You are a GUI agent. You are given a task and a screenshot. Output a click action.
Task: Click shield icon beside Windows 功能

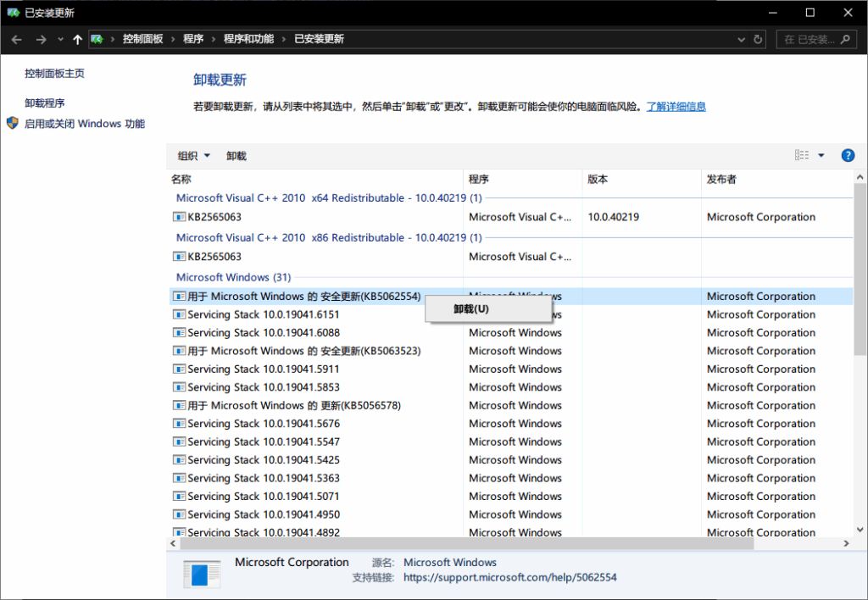13,123
